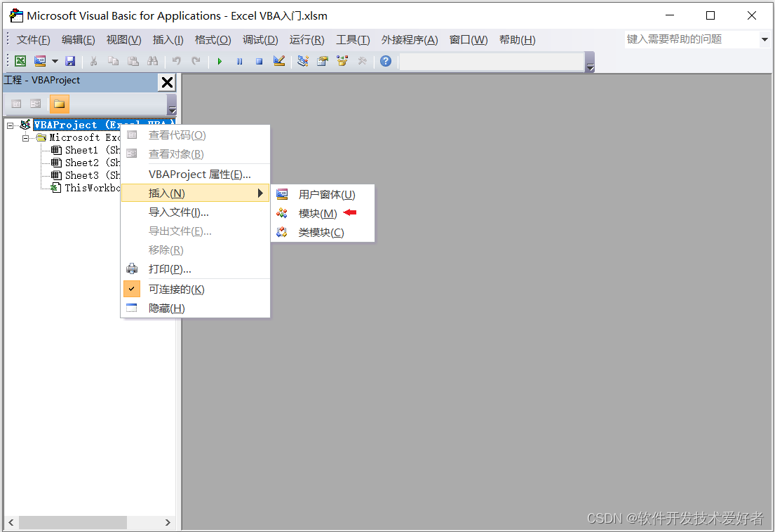
Task: Open the 帮助(H) menu
Action: click(x=517, y=40)
